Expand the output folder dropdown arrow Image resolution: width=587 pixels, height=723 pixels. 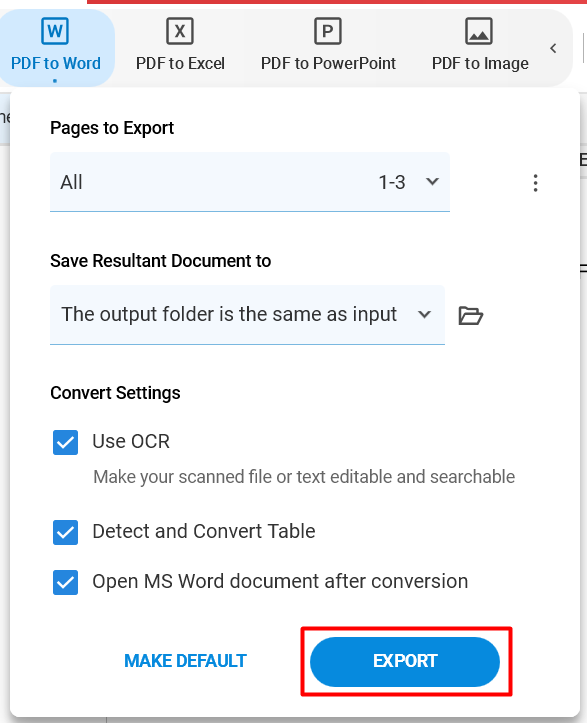[x=424, y=315]
